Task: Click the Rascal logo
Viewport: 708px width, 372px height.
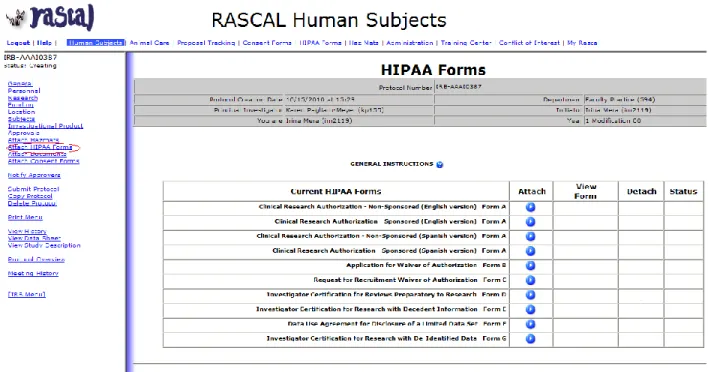Action: point(50,18)
